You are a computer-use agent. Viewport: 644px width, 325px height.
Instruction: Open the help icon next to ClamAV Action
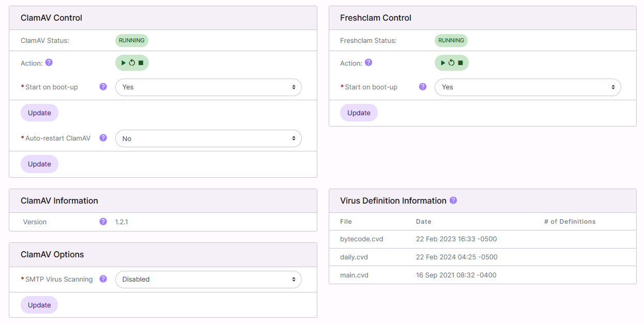(x=49, y=63)
